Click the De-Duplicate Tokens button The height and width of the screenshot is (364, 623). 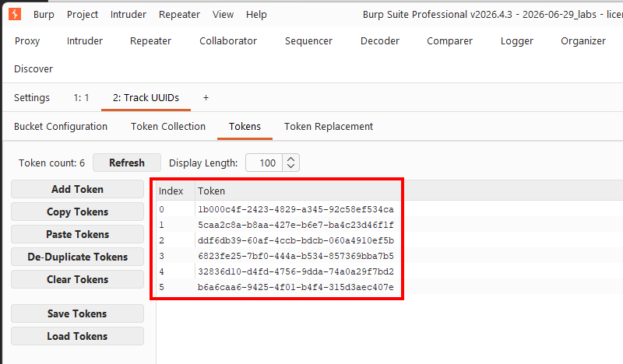click(x=77, y=257)
